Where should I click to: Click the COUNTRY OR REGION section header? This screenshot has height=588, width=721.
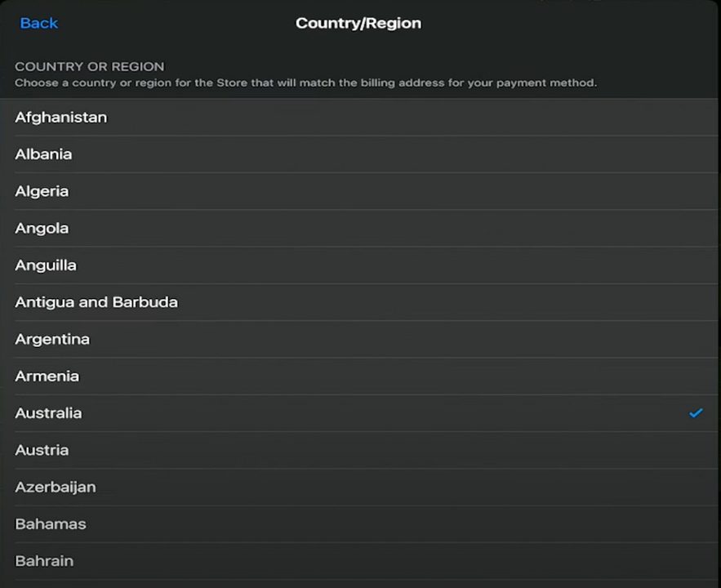[x=90, y=66]
